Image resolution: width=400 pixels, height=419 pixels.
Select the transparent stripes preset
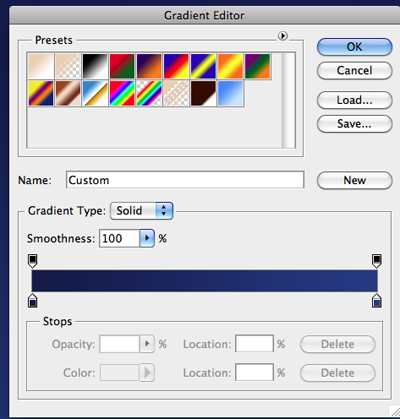tap(176, 93)
